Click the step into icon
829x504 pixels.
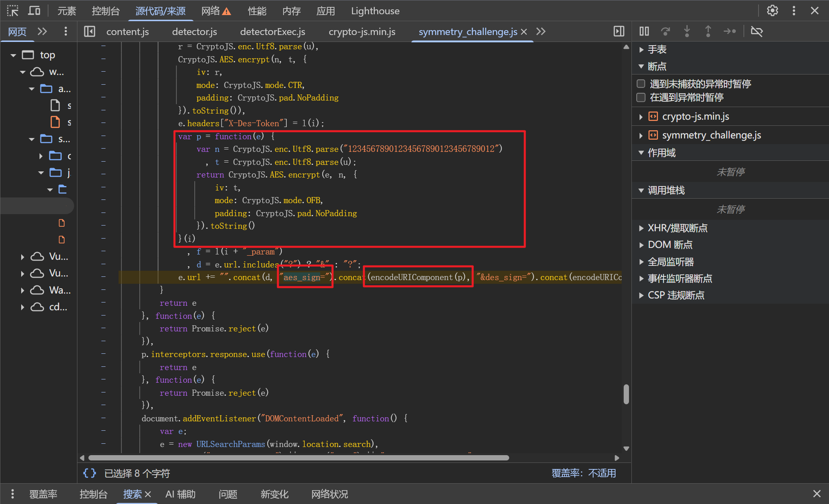[687, 31]
